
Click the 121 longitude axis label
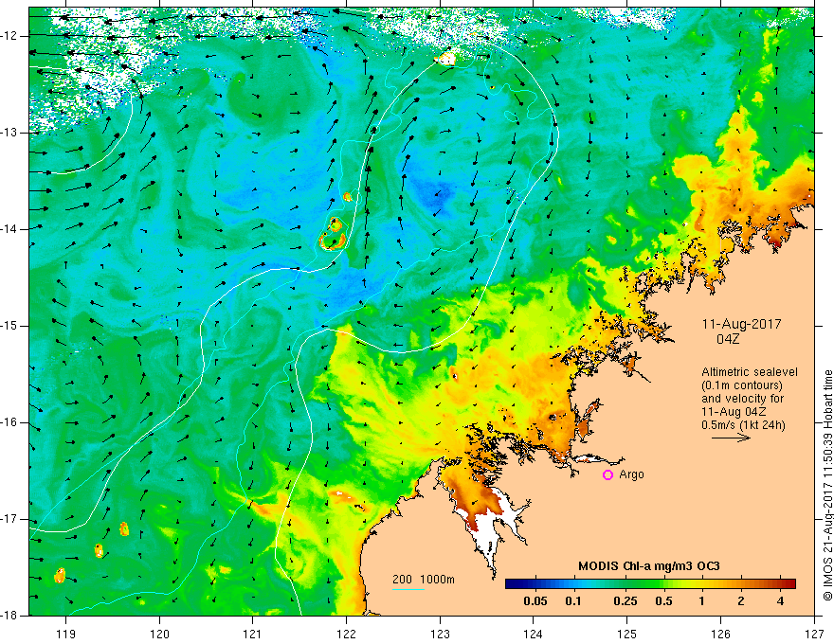pos(253,634)
